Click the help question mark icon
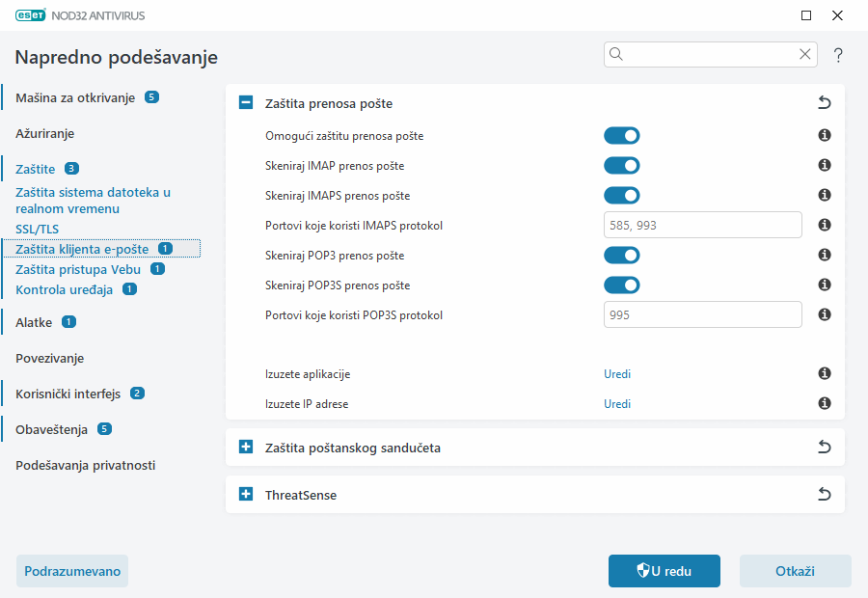Image resolution: width=868 pixels, height=598 pixels. pos(838,55)
